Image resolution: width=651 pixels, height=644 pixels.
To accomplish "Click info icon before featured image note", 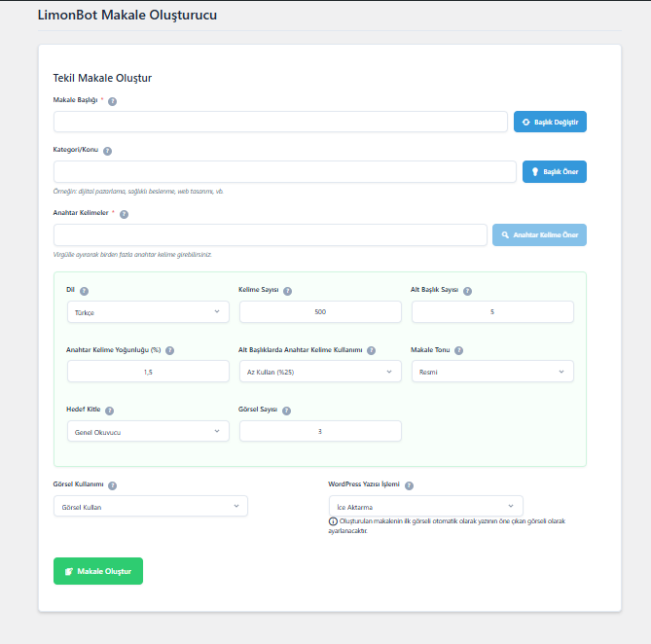I will click(333, 521).
